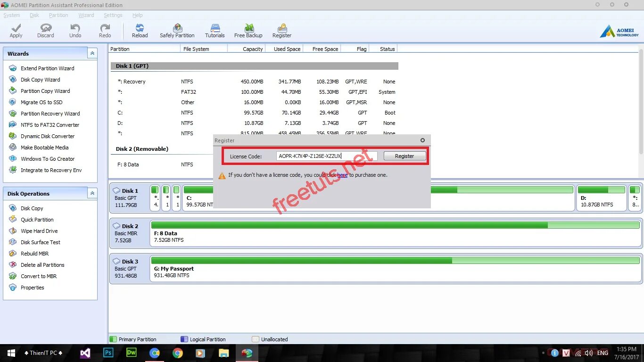Open the Disk menu
Image resolution: width=644 pixels, height=362 pixels.
pyautogui.click(x=34, y=15)
